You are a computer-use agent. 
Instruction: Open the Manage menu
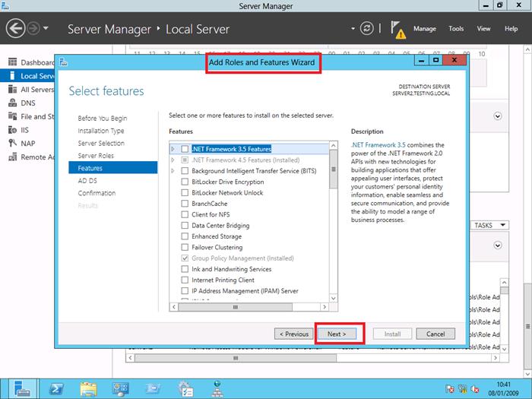click(x=424, y=29)
